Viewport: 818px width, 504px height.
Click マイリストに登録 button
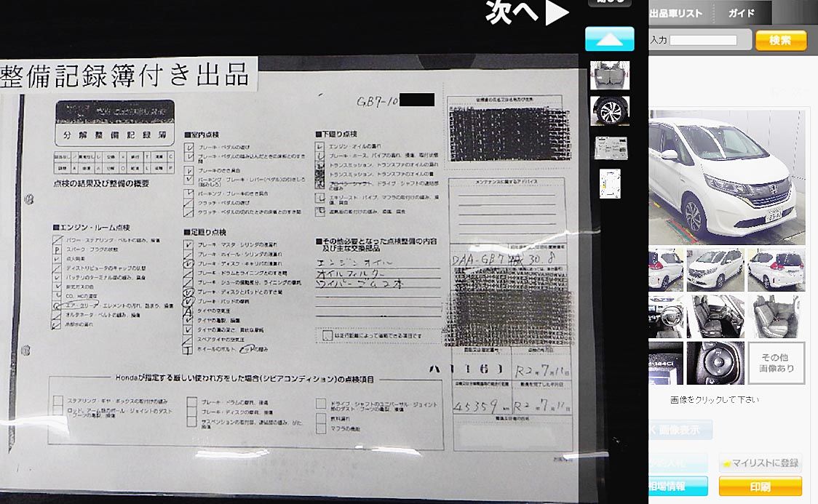click(x=761, y=463)
